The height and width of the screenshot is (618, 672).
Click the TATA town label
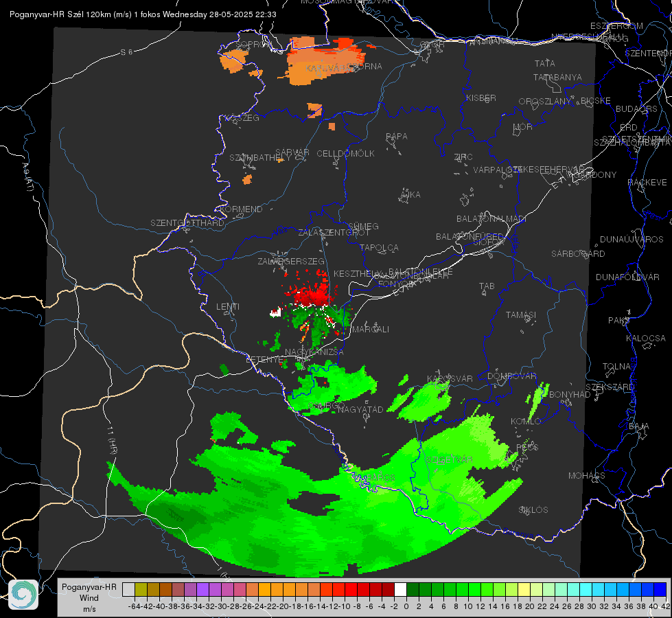point(545,63)
